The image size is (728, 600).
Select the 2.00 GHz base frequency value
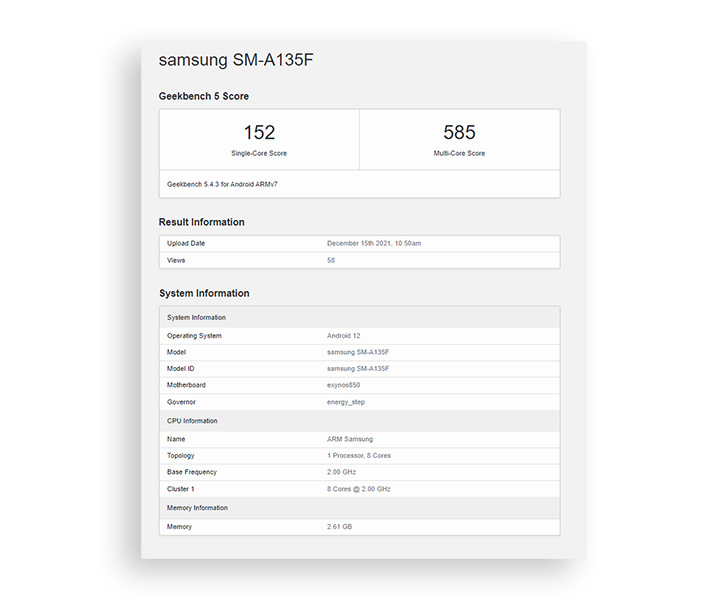point(342,472)
